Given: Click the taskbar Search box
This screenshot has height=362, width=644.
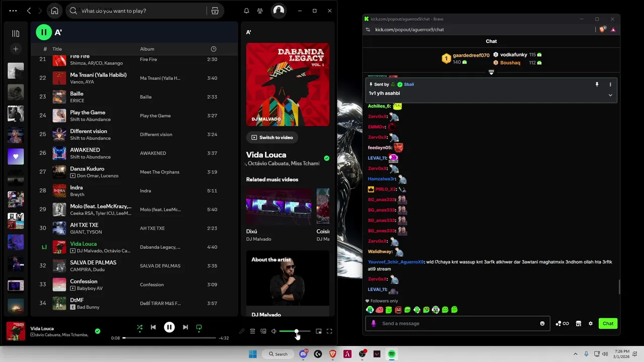Looking at the screenshot, I should click(278, 354).
